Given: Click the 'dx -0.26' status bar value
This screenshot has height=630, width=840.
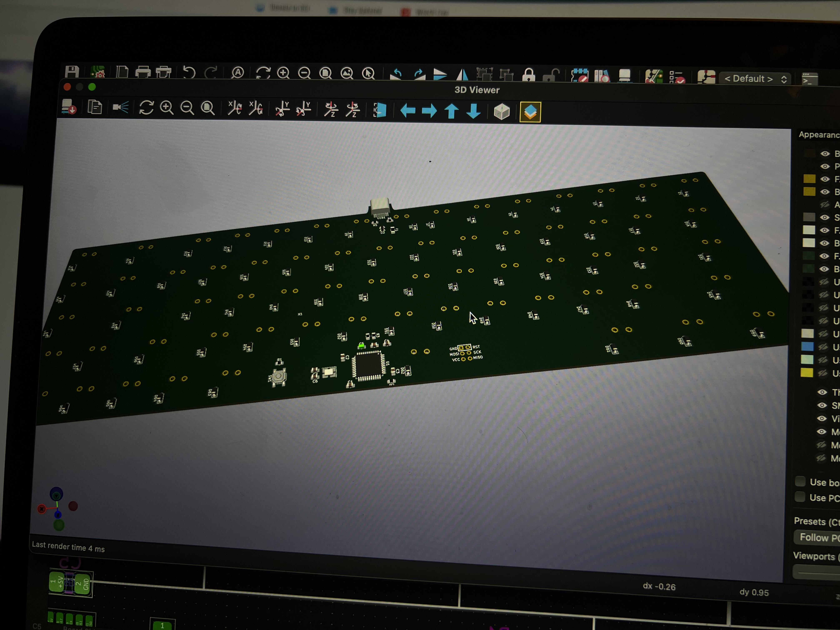Looking at the screenshot, I should (x=659, y=586).
